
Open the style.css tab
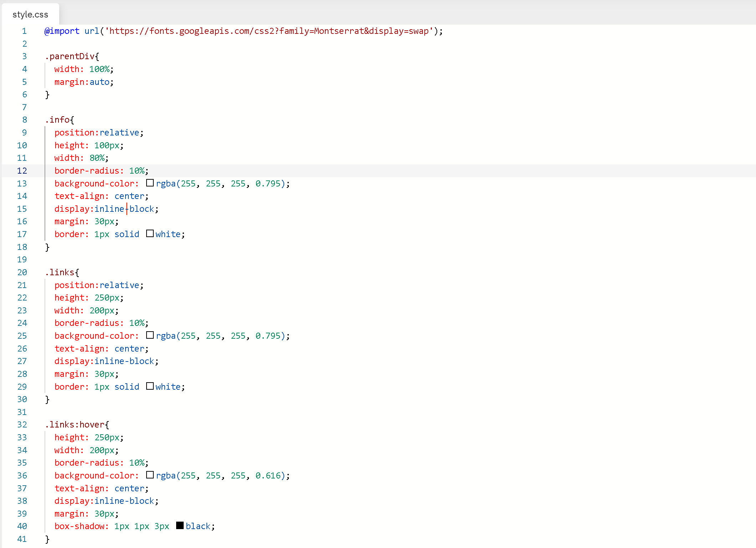pyautogui.click(x=30, y=15)
